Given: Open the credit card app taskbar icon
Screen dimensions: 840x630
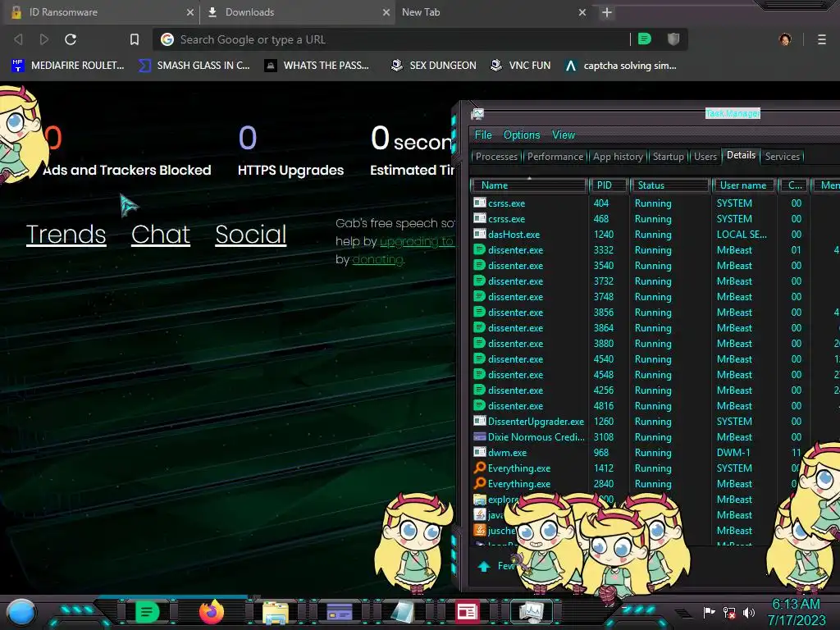Looking at the screenshot, I should tap(339, 611).
